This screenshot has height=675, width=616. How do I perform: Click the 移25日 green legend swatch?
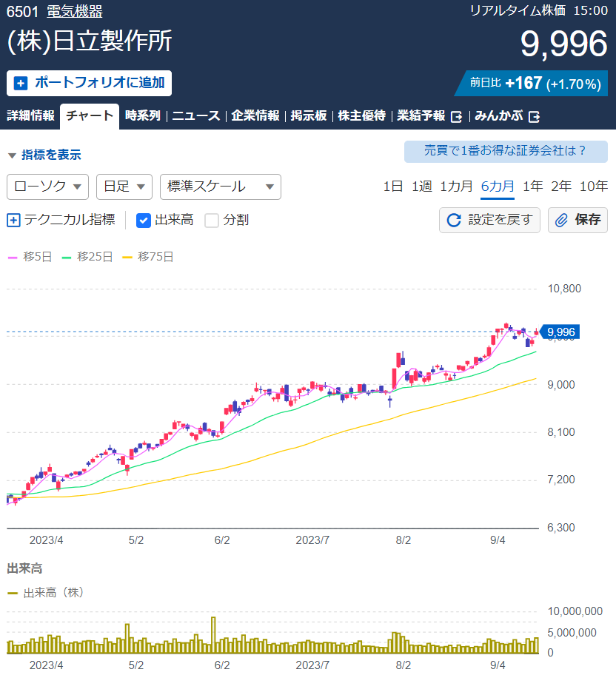click(67, 258)
